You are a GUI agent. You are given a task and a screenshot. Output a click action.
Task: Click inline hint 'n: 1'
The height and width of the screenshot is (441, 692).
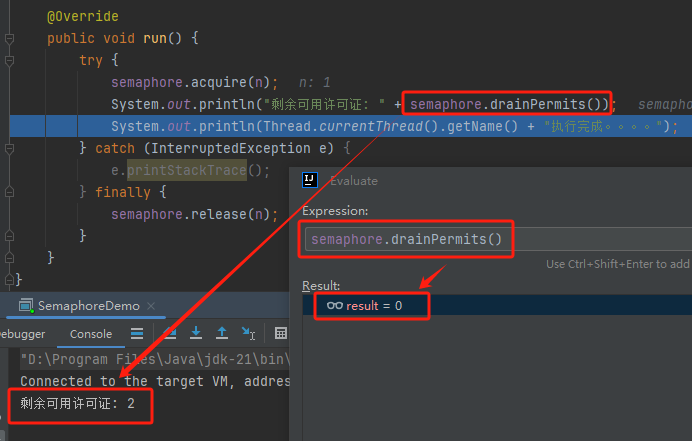[314, 83]
